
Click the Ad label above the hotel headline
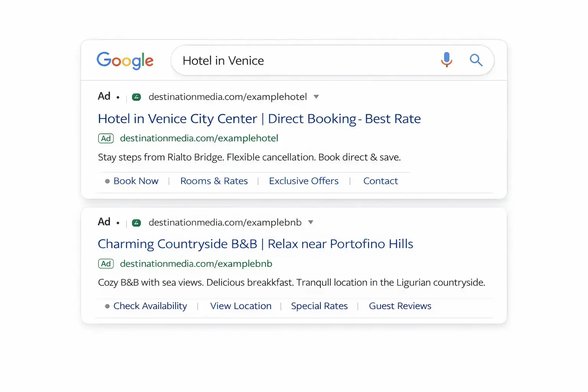103,96
